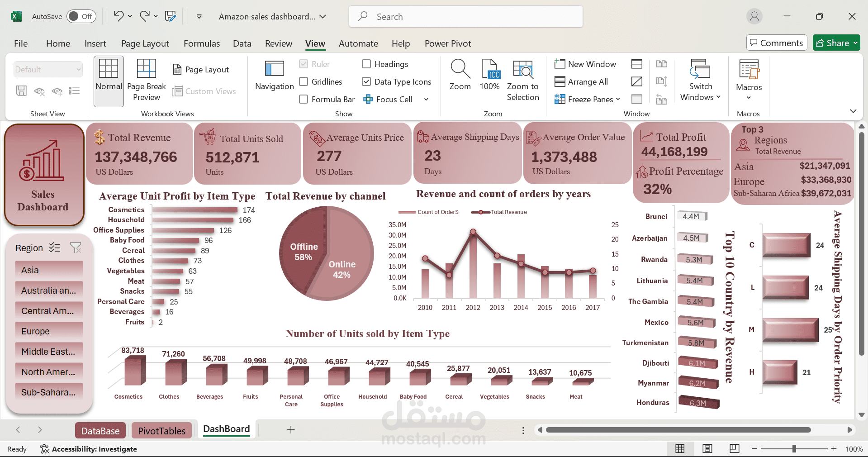
Task: Open a New Window
Action: pyautogui.click(x=585, y=64)
